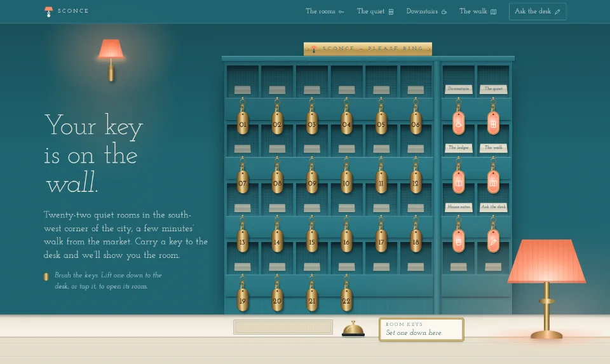
Task: Click 'The walk' pigeonhole label card
Action: [493, 148]
